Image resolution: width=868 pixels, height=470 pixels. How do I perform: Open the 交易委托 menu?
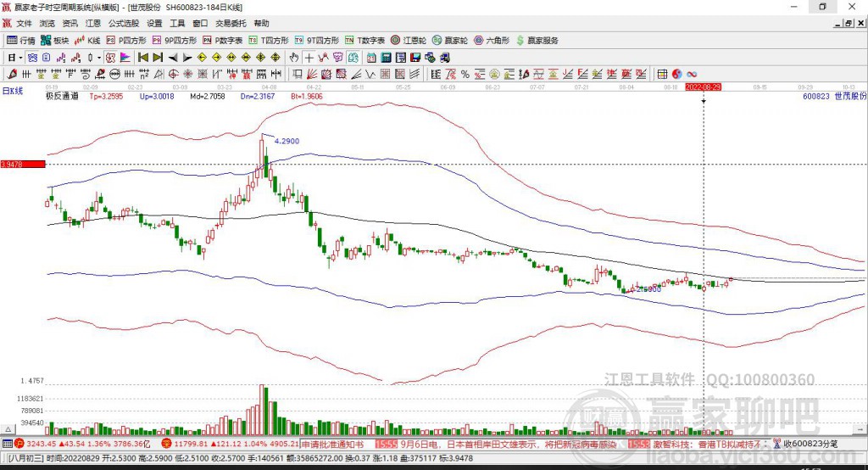point(231,23)
